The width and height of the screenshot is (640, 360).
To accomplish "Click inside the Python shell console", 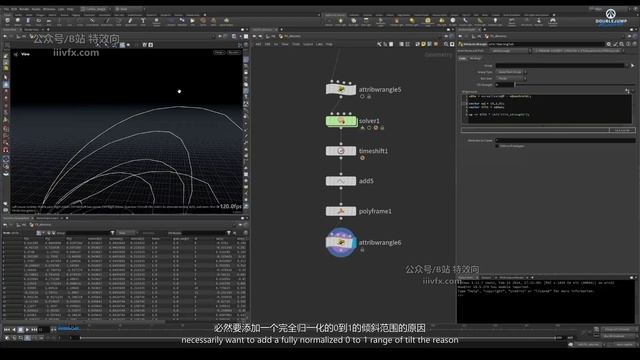I will point(545,301).
